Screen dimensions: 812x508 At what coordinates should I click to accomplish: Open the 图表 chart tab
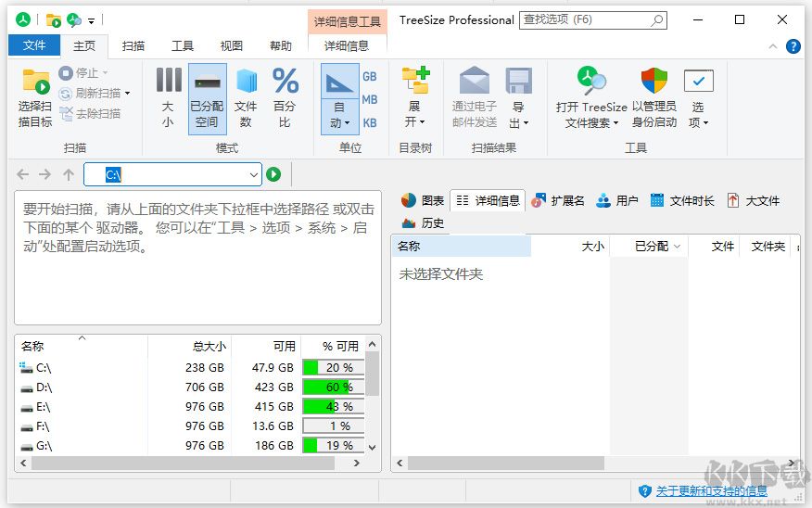tap(423, 200)
